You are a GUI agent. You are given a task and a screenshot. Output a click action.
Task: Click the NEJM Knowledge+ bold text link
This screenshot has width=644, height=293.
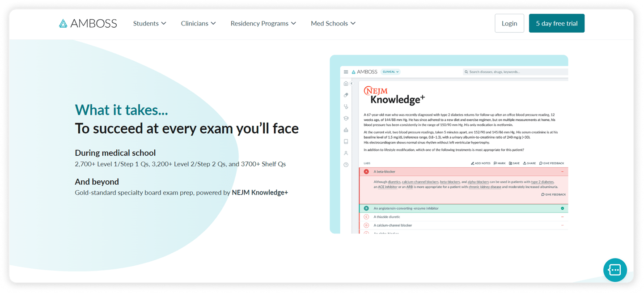(x=260, y=192)
